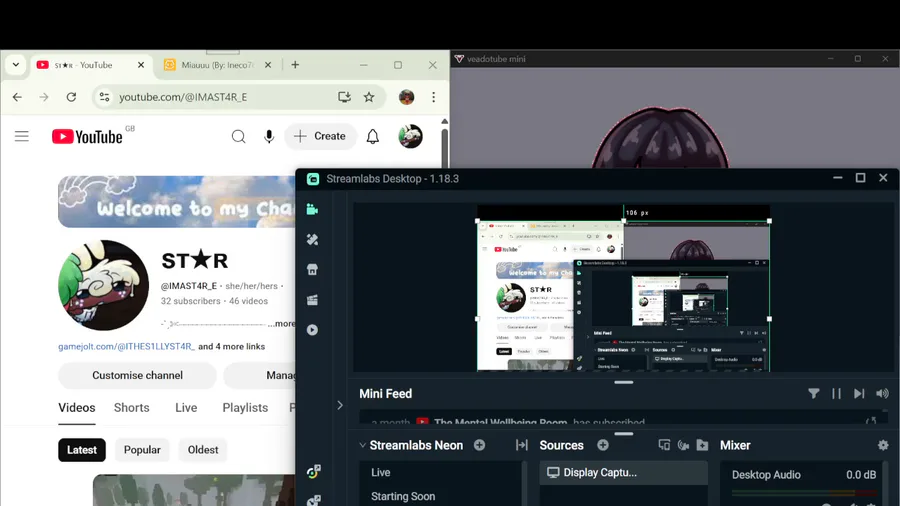This screenshot has width=900, height=506.
Task: Expand the Streamlabs Neon scene collection dropdown
Action: click(362, 445)
